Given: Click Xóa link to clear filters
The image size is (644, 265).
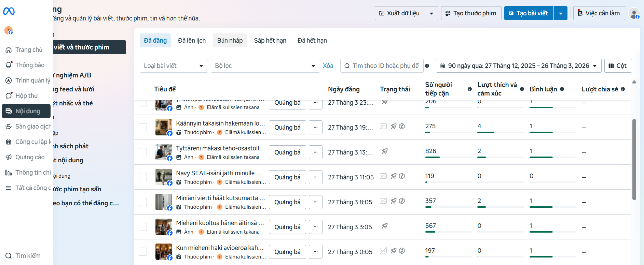Looking at the screenshot, I should (328, 66).
